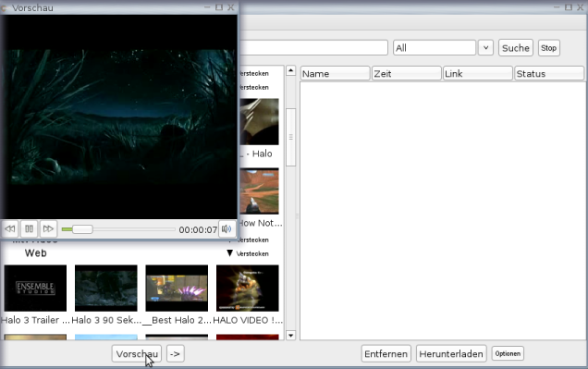The image size is (588, 369).
Task: Select the Best Halo 2 thumbnail
Action: [177, 288]
